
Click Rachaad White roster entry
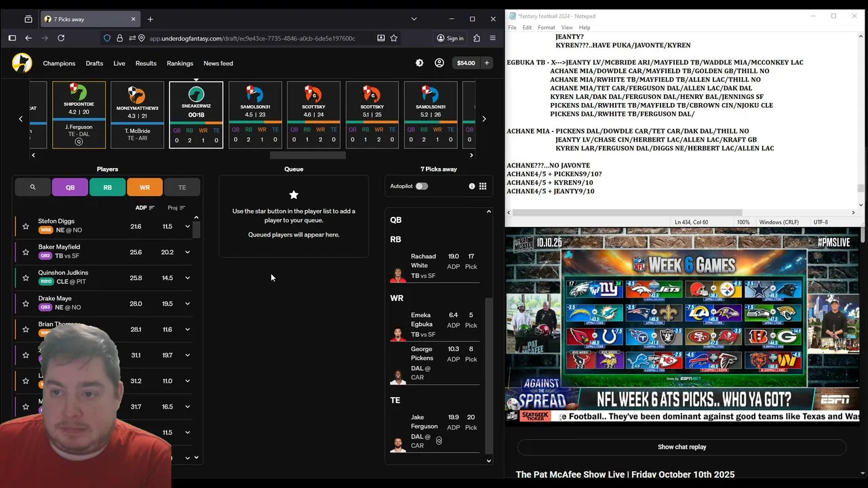(435, 266)
